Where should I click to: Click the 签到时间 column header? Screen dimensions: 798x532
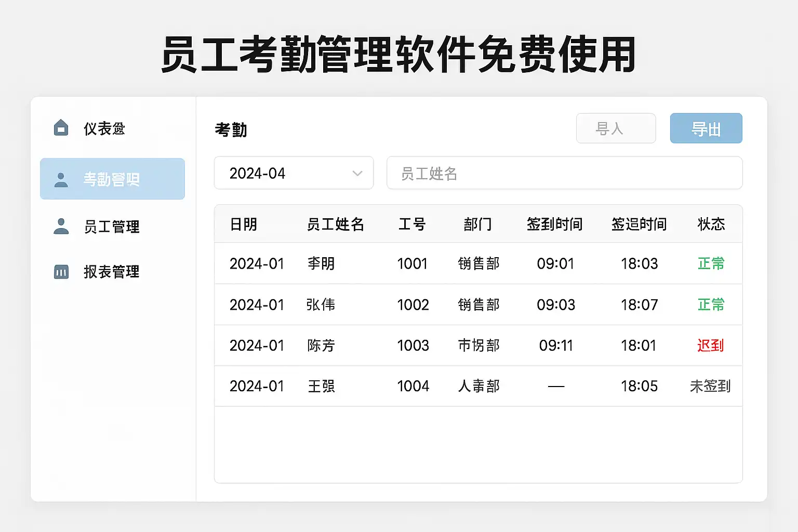[x=554, y=224]
